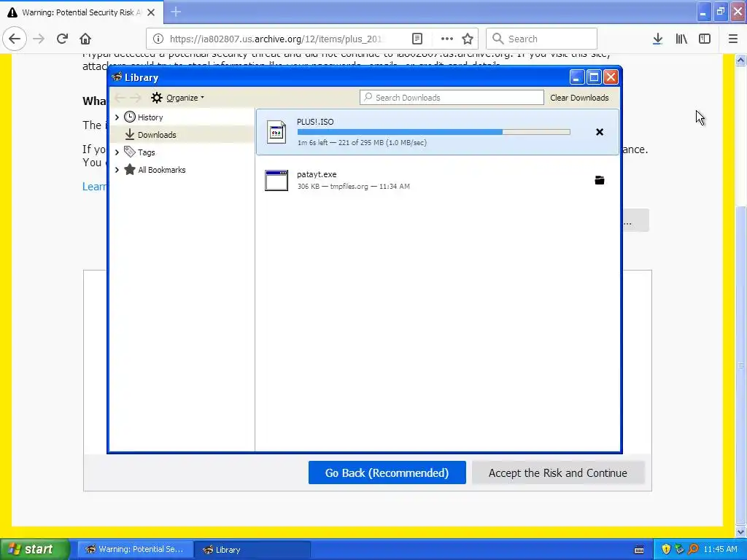Select the All Bookmarks star icon
The width and height of the screenshot is (747, 560).
click(130, 169)
